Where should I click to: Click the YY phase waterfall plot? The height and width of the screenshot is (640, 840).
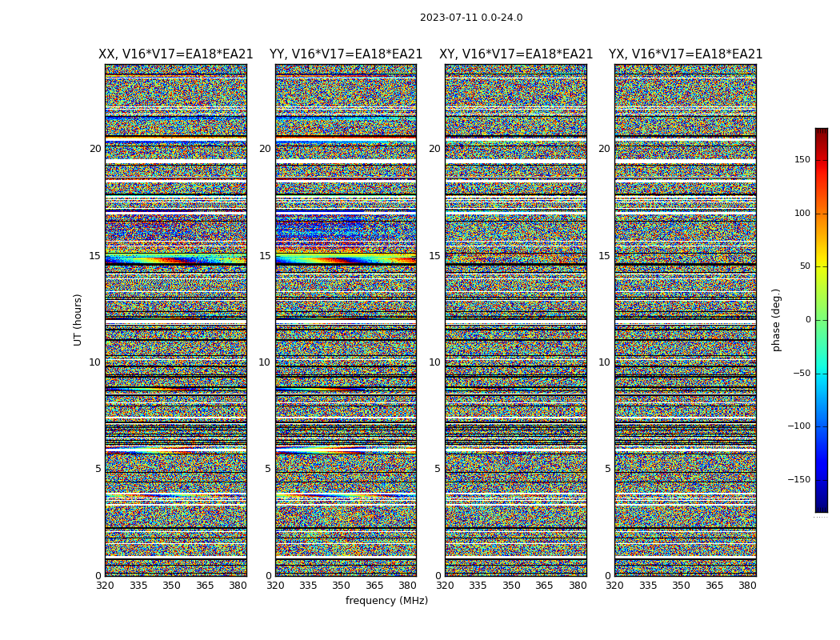pos(346,320)
